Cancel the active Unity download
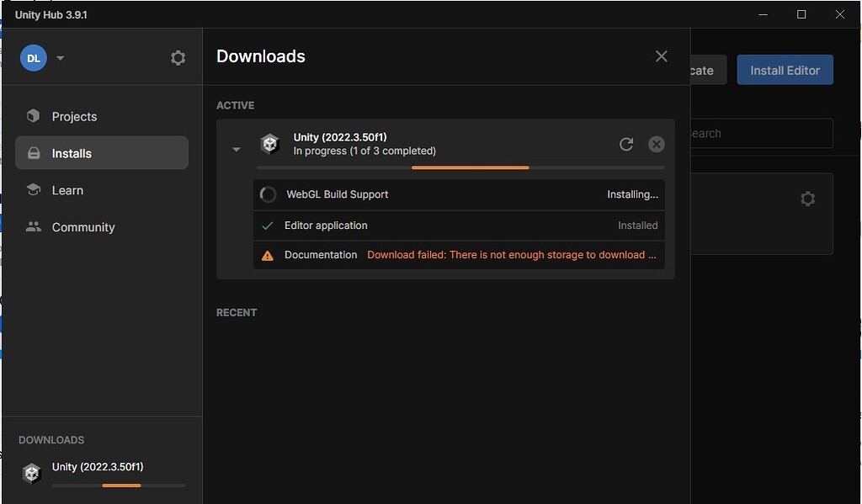 (x=657, y=144)
